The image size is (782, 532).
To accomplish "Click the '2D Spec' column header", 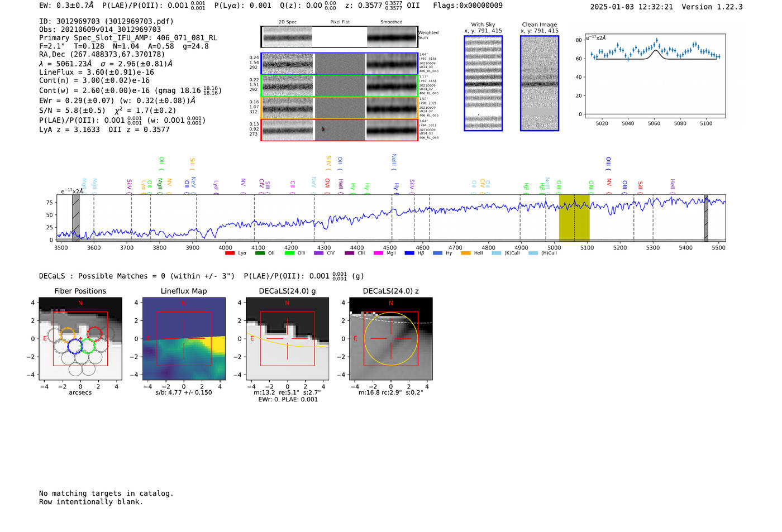I will (x=287, y=22).
